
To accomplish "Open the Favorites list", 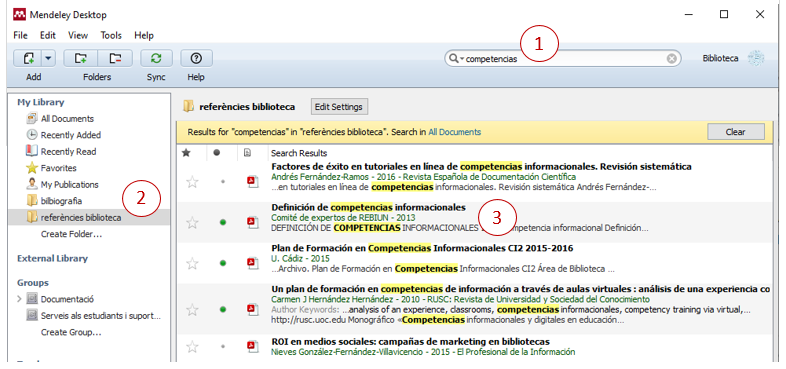I will (x=59, y=168).
